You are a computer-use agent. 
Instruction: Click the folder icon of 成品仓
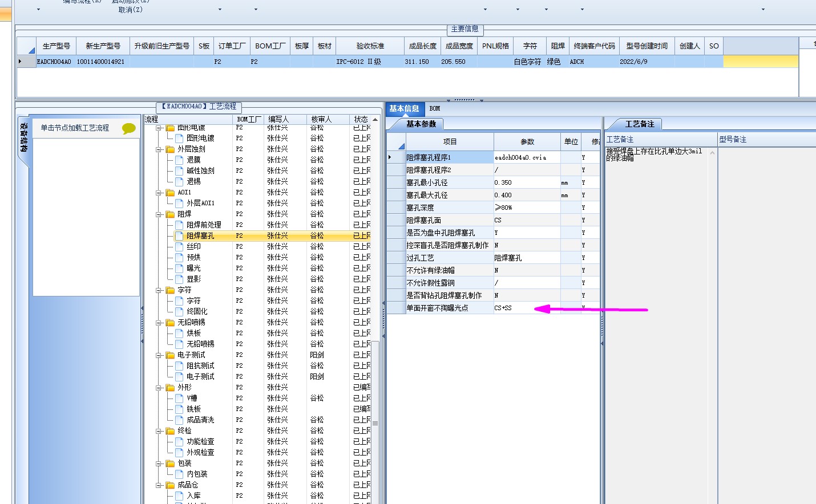click(170, 485)
